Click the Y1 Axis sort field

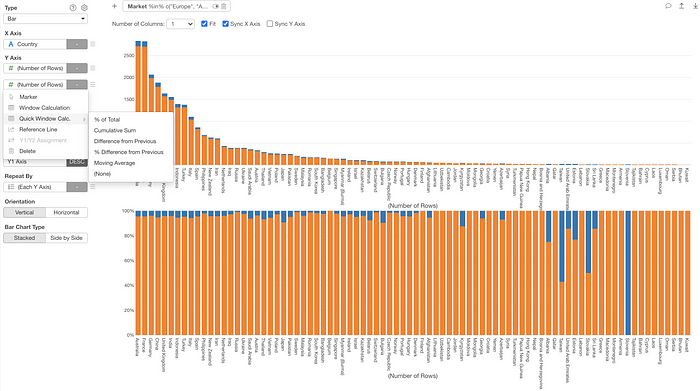35,162
